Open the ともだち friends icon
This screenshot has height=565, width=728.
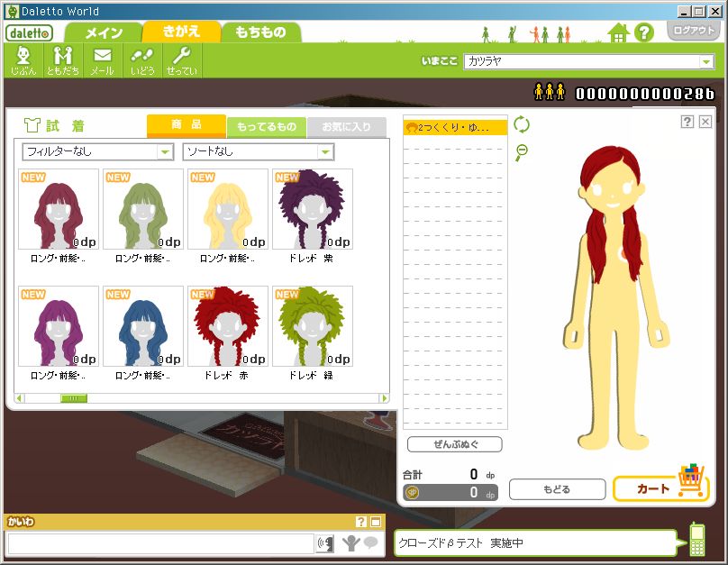click(62, 60)
